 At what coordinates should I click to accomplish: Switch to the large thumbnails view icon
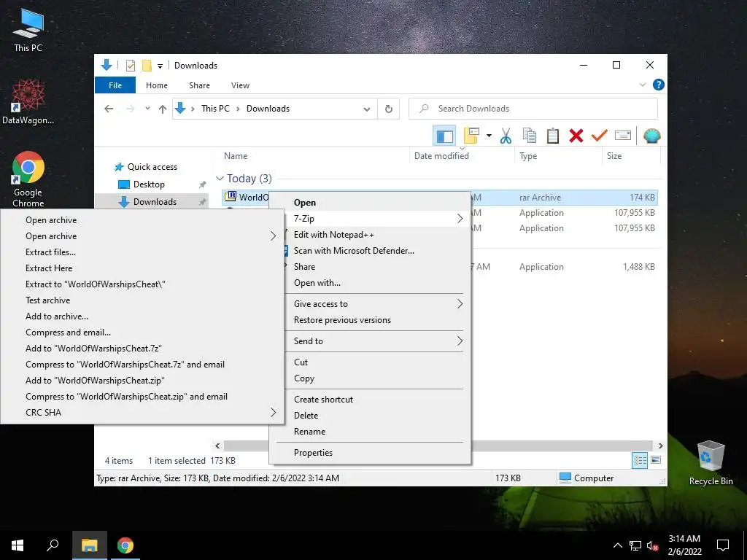point(656,460)
